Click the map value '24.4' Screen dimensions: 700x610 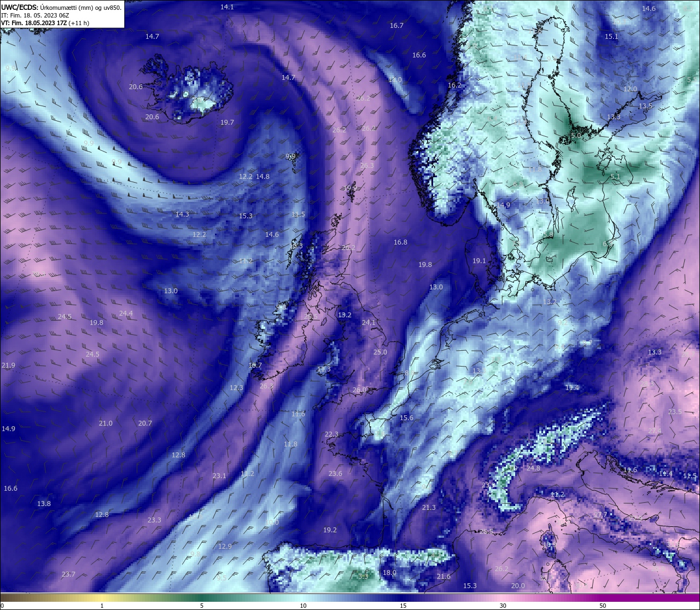[x=126, y=313]
